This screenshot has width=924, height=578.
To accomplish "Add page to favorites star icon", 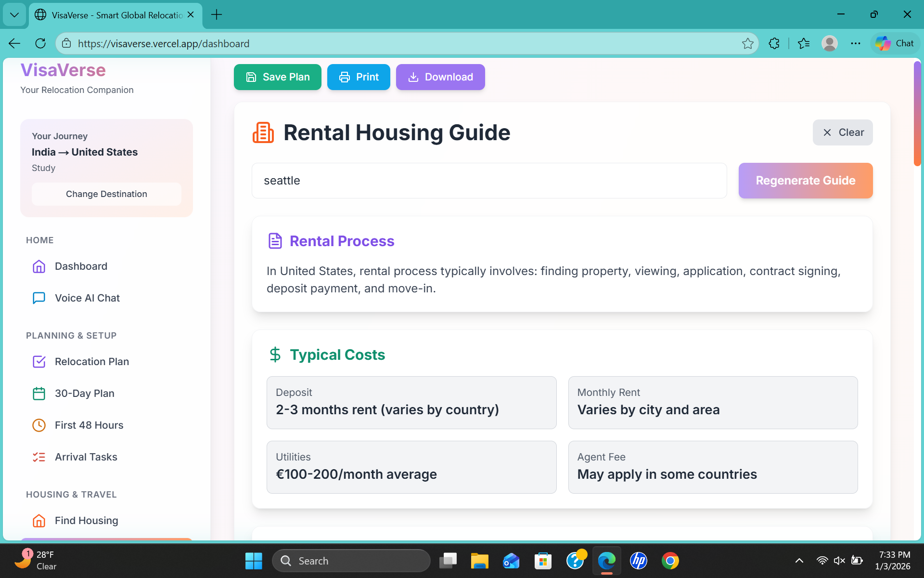I will (x=747, y=43).
